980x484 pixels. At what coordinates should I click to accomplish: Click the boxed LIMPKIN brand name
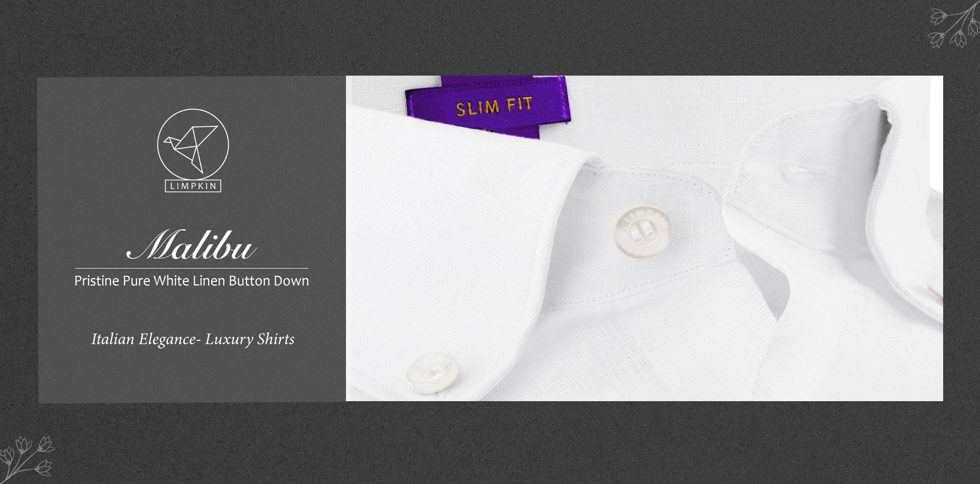coord(193,186)
